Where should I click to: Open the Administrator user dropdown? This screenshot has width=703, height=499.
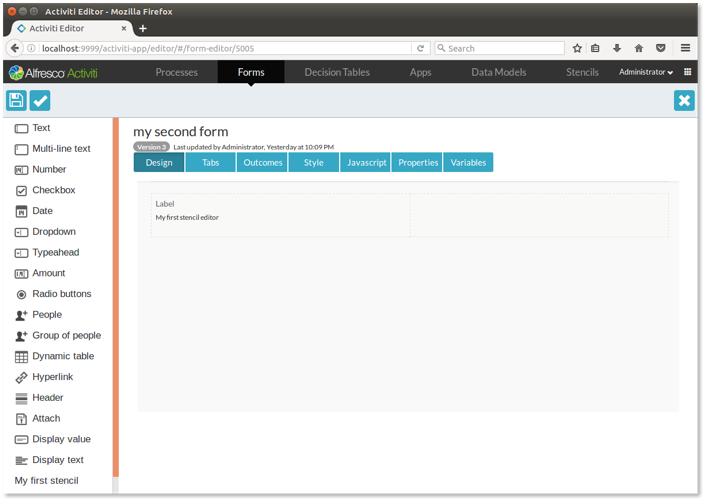pyautogui.click(x=645, y=72)
